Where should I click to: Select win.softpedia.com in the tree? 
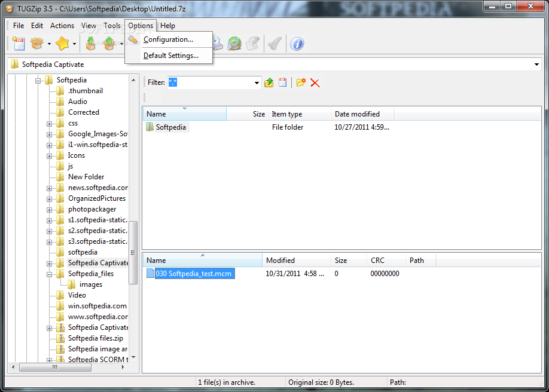[97, 306]
